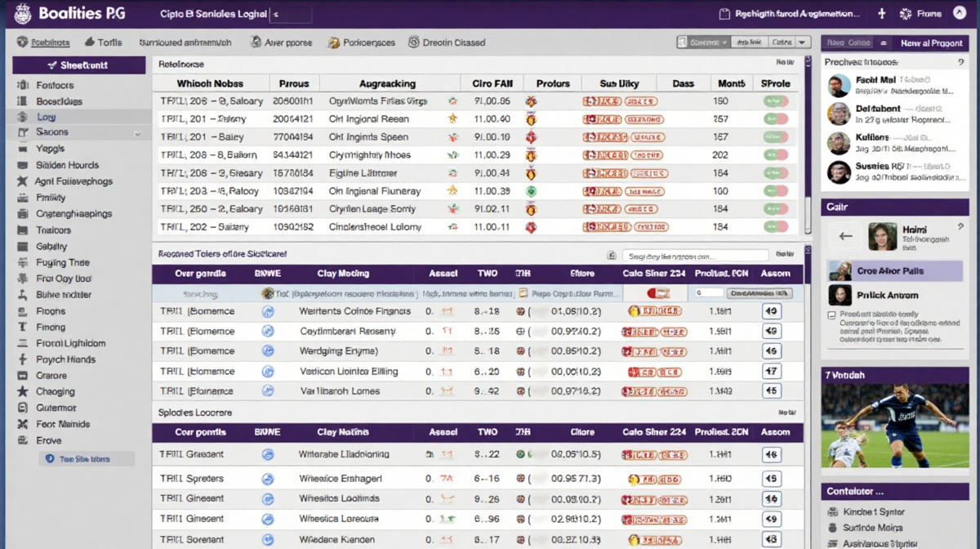Click the star icon beside Agnl Folievephogs
Image resolution: width=980 pixels, height=549 pixels.
(x=22, y=181)
